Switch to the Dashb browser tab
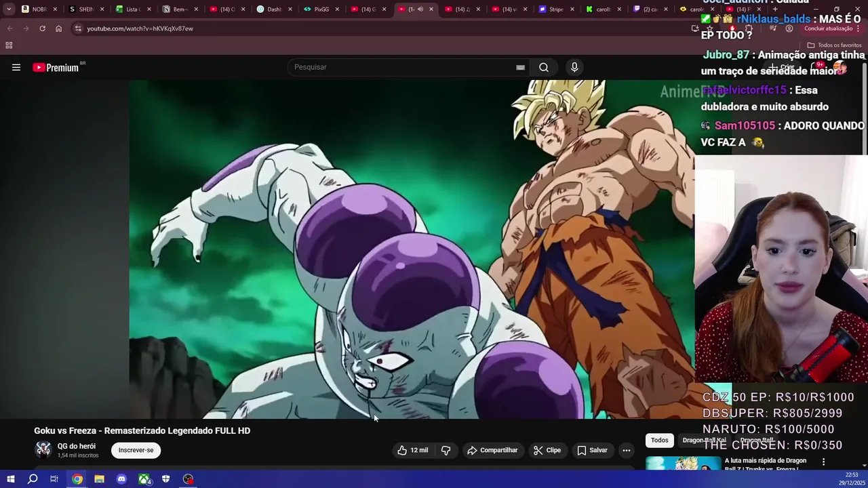This screenshot has height=488, width=868. tap(273, 9)
